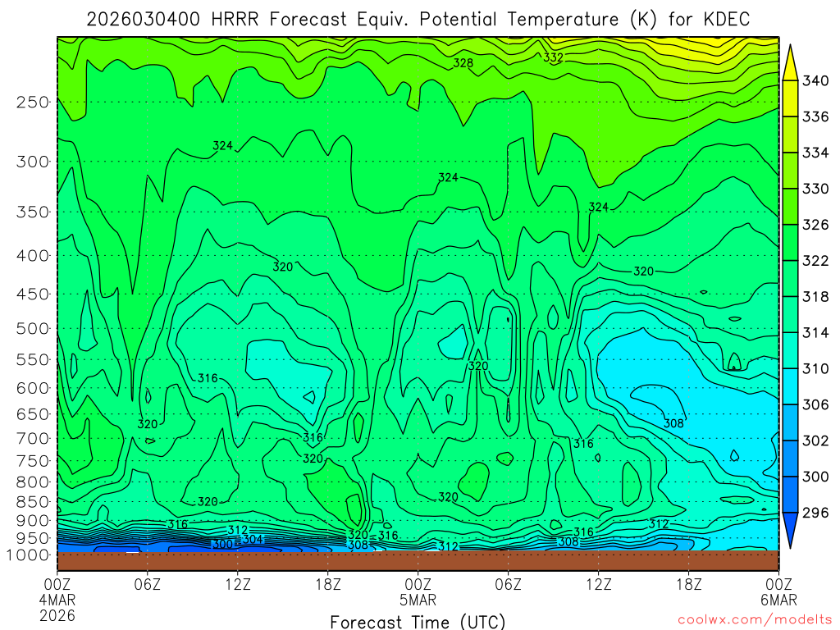Click the 330 colorbar value
The width and height of the screenshot is (840, 630).
click(x=815, y=189)
